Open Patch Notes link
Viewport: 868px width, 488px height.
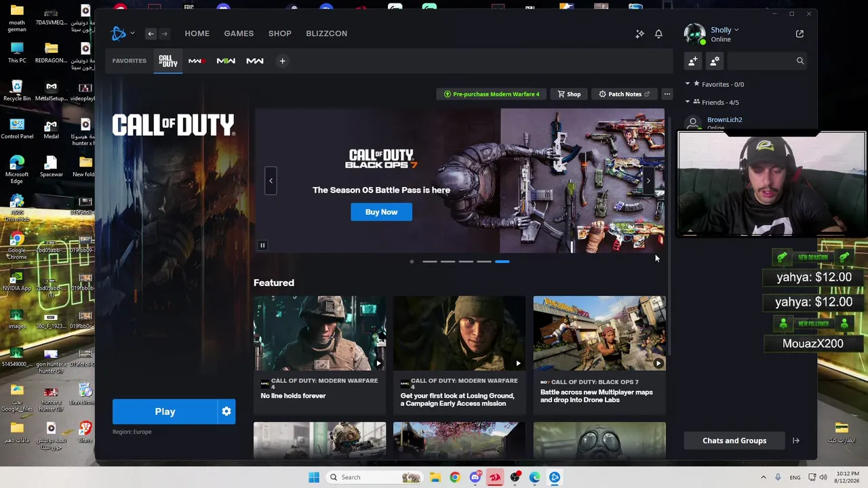624,94
